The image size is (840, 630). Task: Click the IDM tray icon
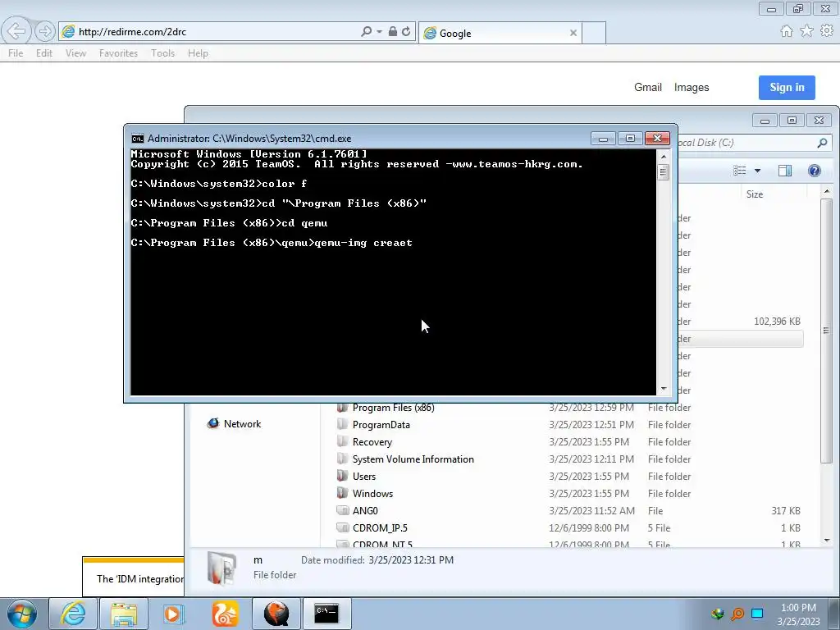coord(717,614)
